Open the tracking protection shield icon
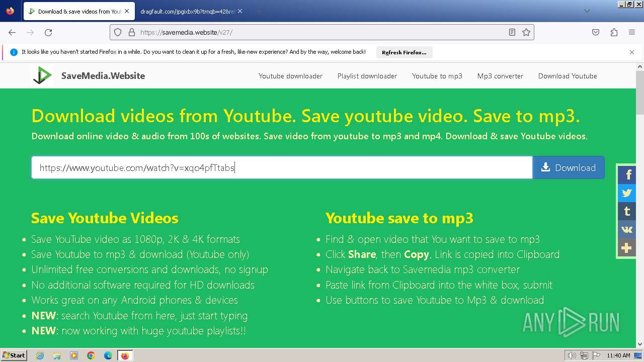Viewport: 644px width, 362px height. point(118,32)
